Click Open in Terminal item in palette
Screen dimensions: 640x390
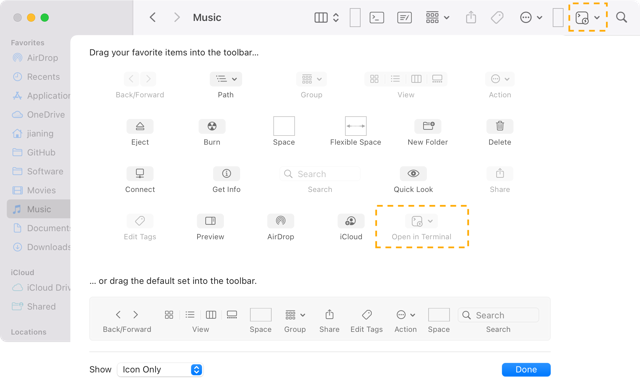pos(422,221)
